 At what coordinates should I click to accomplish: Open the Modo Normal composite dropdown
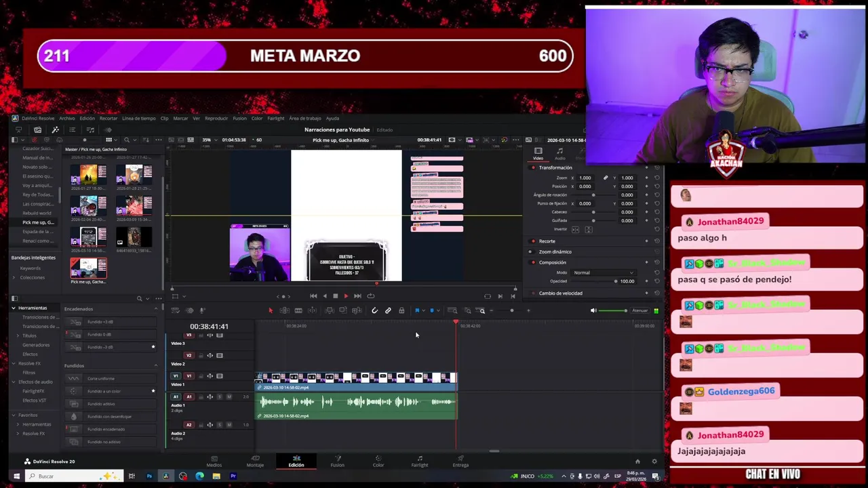[604, 272]
